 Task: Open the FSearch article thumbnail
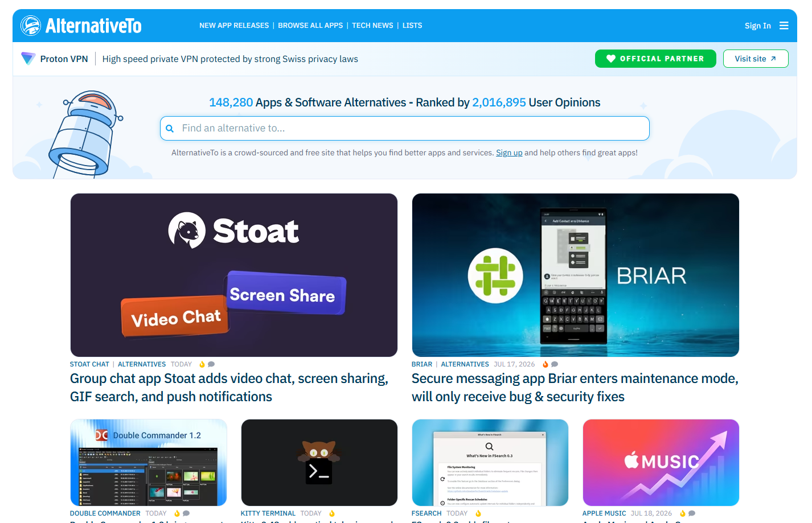tap(490, 463)
